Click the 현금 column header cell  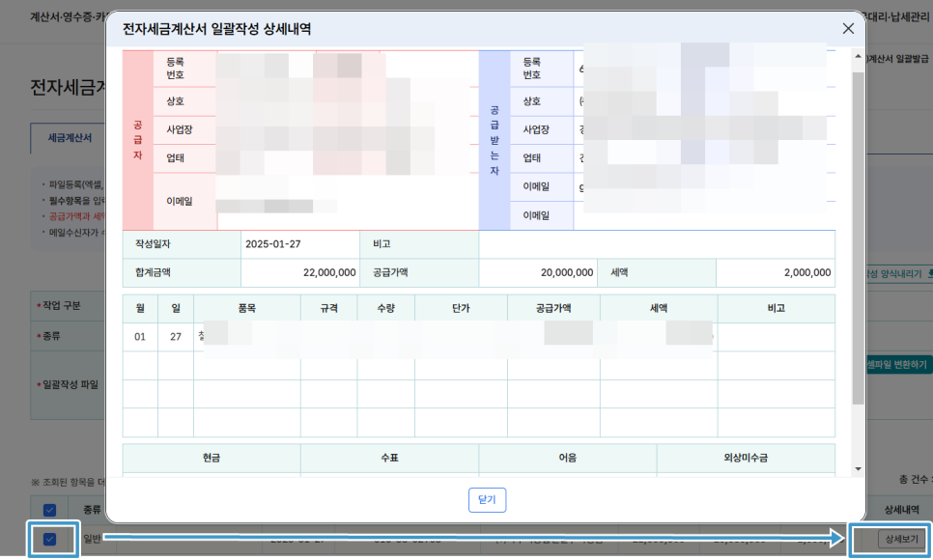click(x=212, y=460)
